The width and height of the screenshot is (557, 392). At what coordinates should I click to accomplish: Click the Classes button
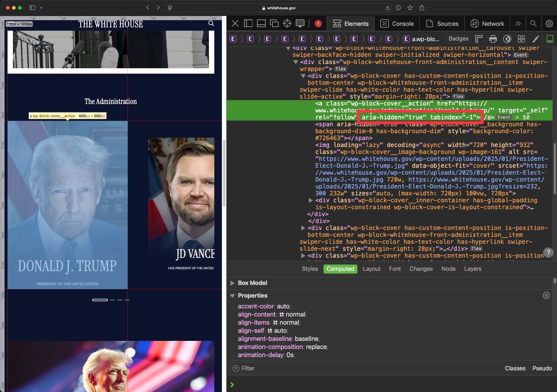tap(515, 368)
